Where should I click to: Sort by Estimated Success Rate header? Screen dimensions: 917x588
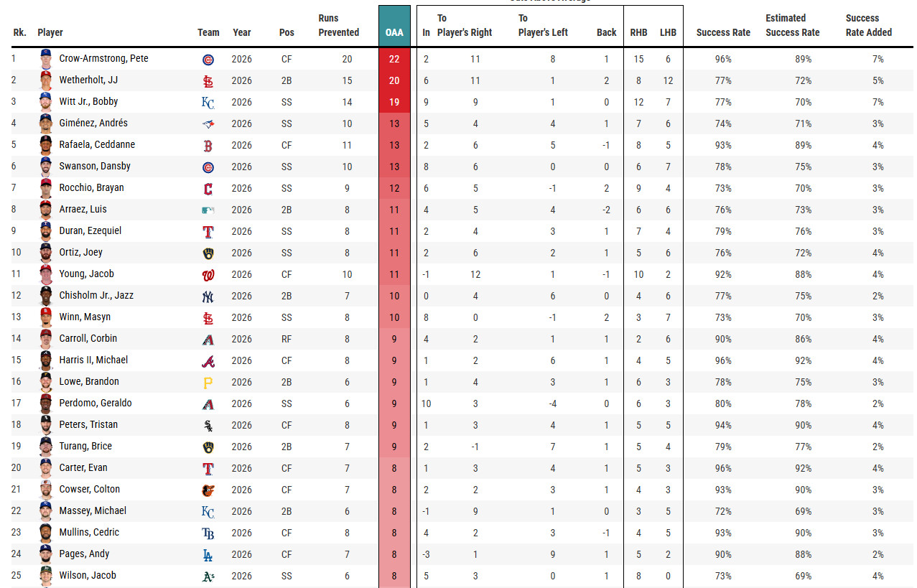[793, 25]
